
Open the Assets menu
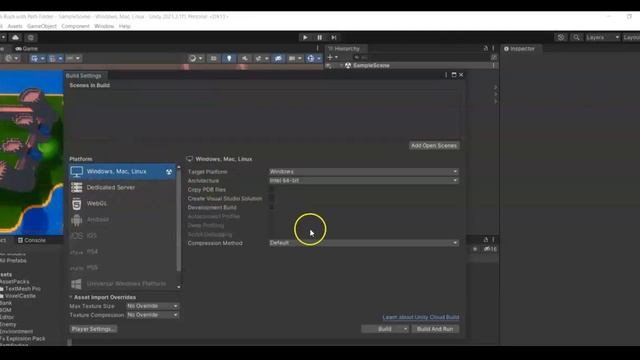coord(15,26)
